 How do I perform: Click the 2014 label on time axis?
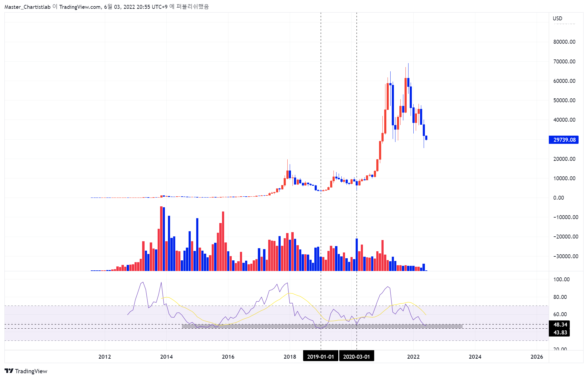click(x=166, y=357)
